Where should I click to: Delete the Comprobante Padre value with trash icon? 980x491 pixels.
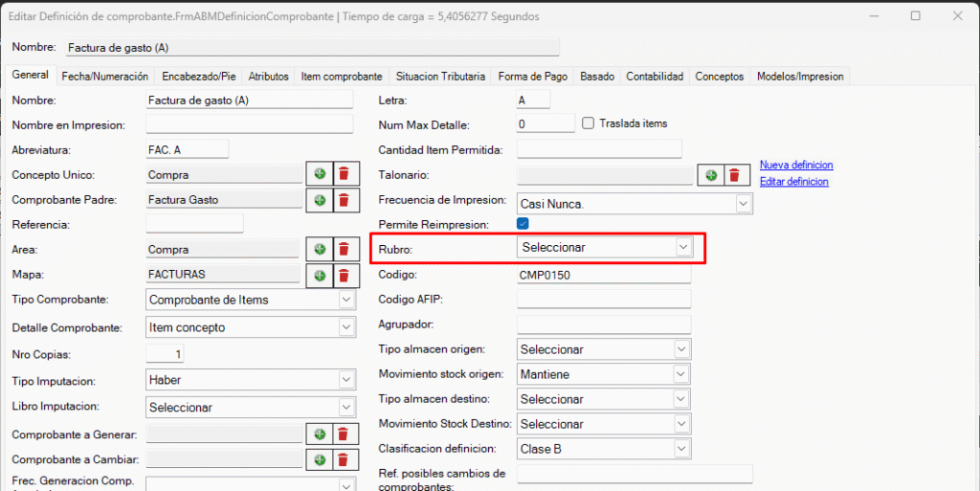point(345,200)
